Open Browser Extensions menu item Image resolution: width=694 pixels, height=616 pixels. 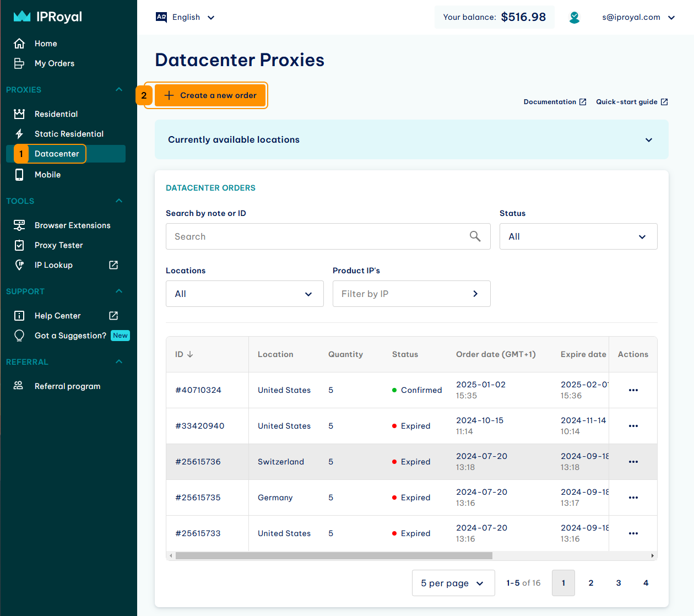pos(72,225)
